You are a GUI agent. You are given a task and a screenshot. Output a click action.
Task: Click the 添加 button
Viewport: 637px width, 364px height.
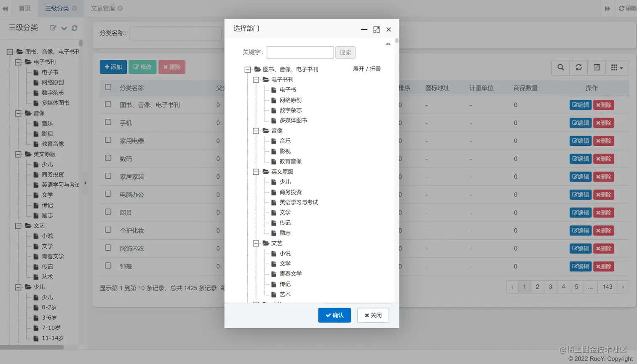113,67
